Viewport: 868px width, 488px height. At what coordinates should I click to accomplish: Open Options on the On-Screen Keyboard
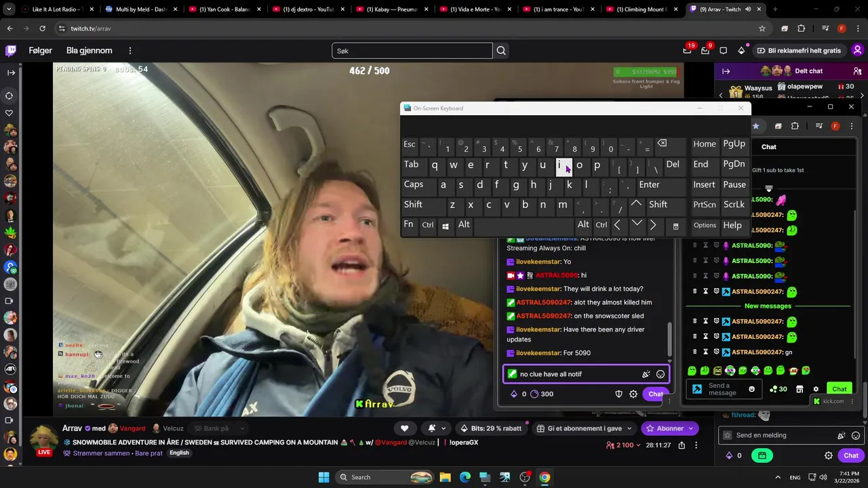[x=705, y=225]
